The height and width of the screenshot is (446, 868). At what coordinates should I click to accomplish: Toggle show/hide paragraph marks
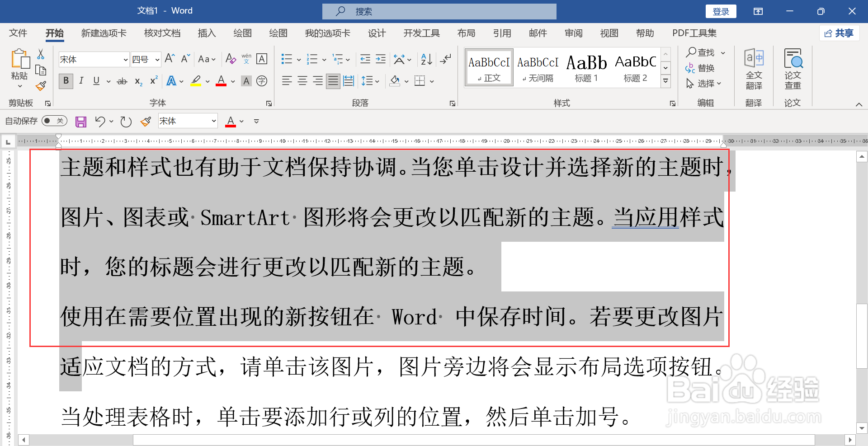coord(446,59)
